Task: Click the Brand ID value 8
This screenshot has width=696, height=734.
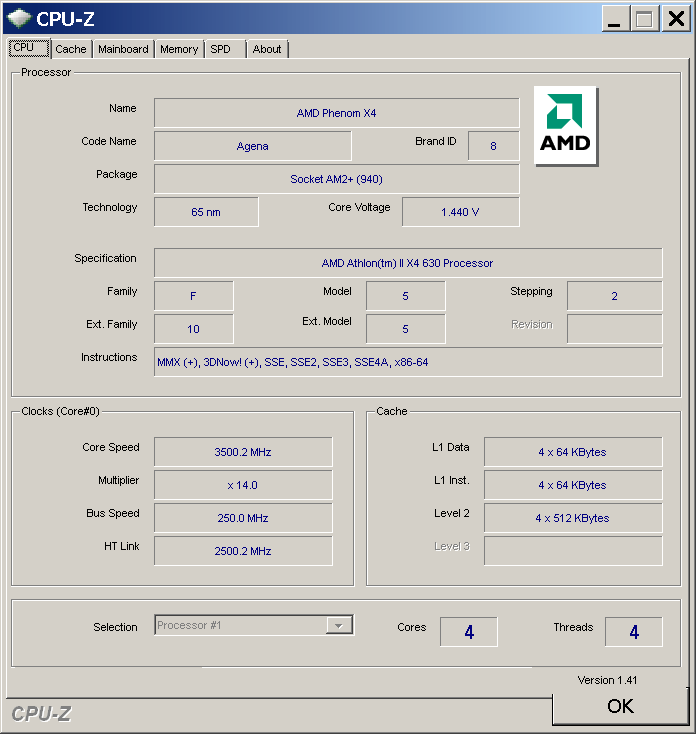Action: (x=493, y=146)
